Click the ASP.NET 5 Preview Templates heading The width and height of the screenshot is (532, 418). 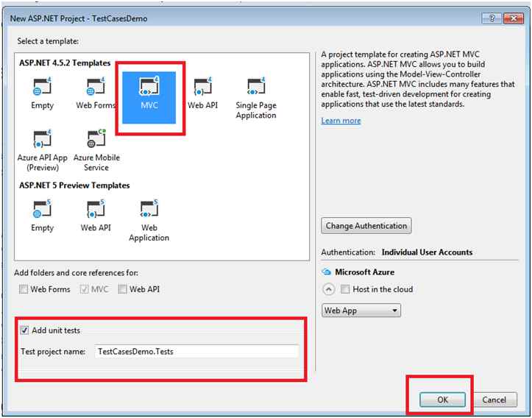click(x=74, y=185)
